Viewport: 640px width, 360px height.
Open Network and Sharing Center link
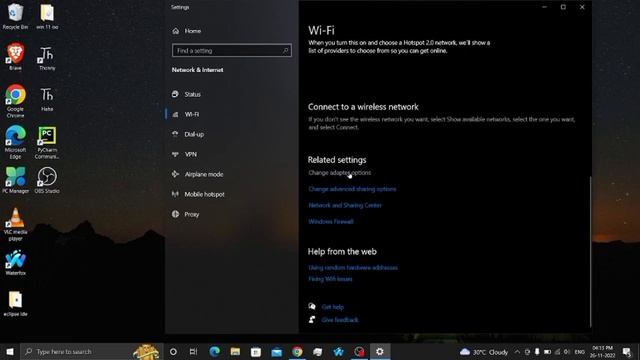[x=345, y=205]
